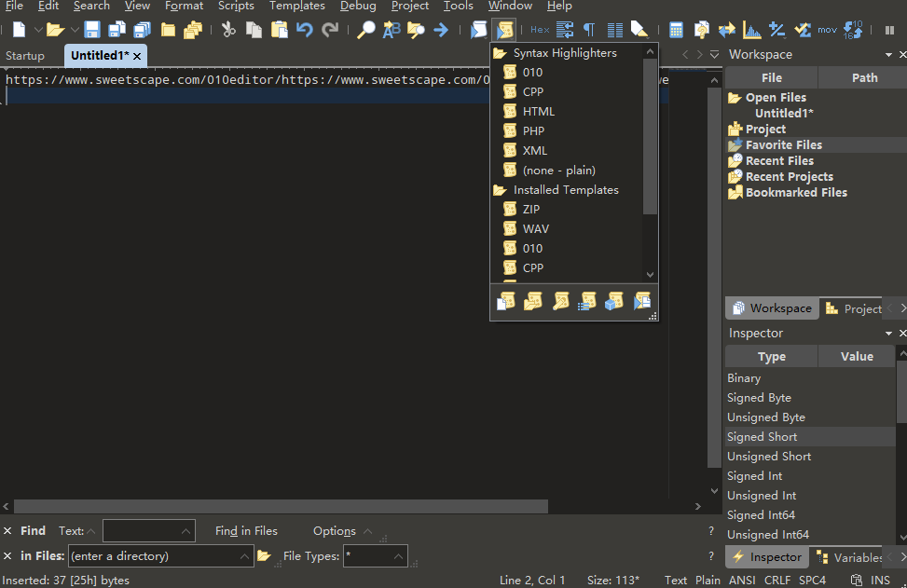
Task: Click the highlighter toolbar icon
Action: (639, 30)
